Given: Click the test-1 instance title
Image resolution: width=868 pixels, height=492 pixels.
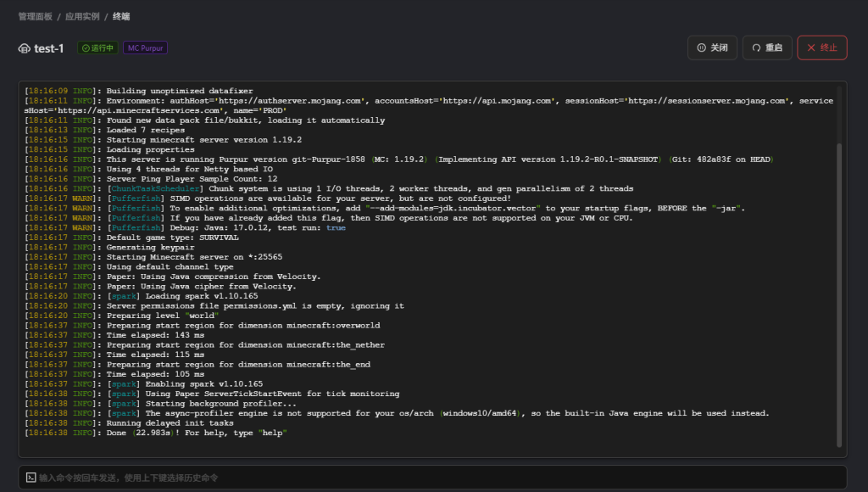Looking at the screenshot, I should (x=48, y=48).
